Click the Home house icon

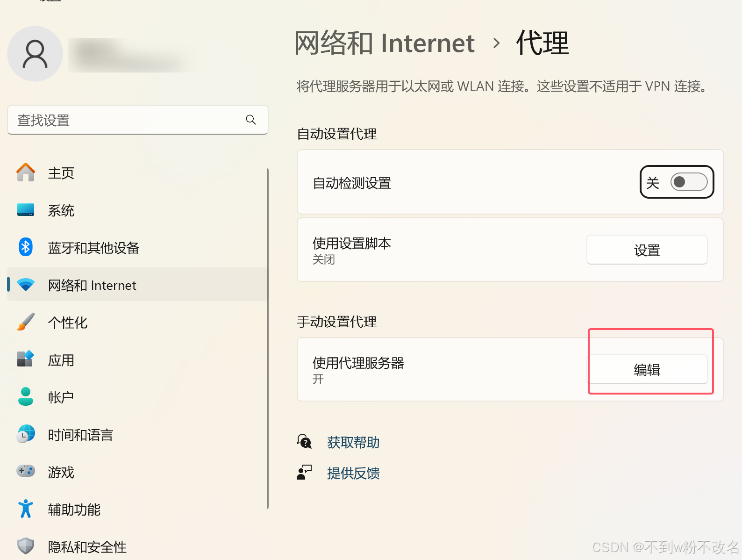pos(26,172)
